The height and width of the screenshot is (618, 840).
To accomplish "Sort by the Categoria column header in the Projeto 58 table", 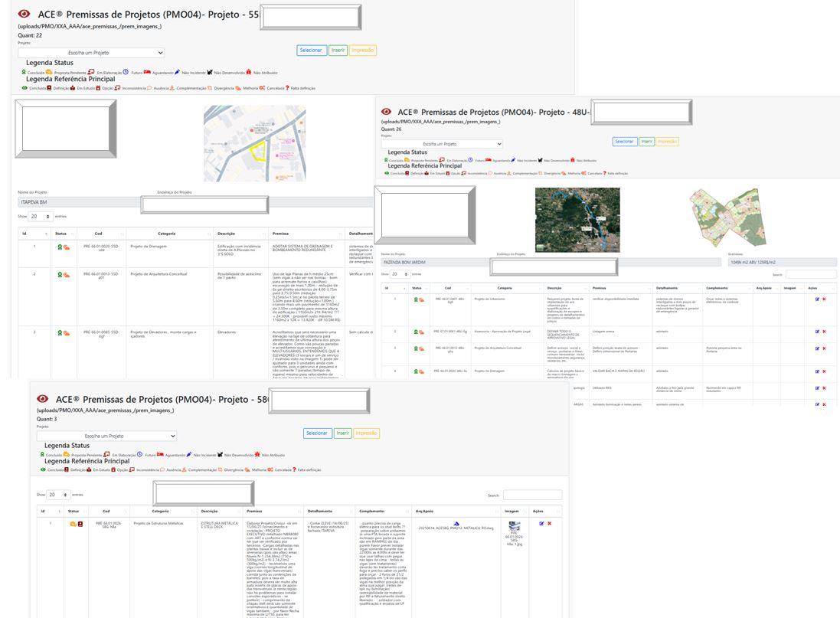I will click(161, 511).
